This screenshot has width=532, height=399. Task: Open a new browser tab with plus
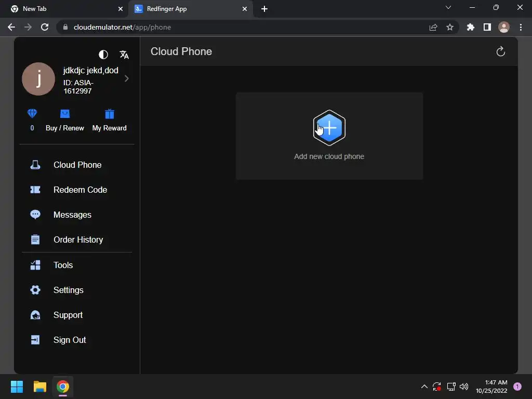click(264, 9)
